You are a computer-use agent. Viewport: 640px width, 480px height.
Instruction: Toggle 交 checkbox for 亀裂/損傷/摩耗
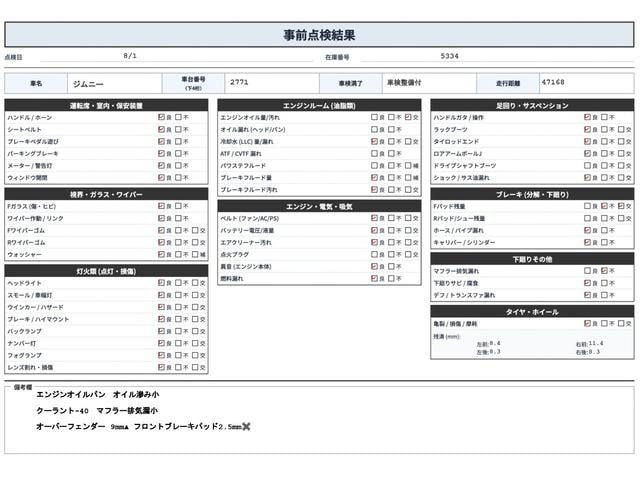pyautogui.click(x=622, y=324)
